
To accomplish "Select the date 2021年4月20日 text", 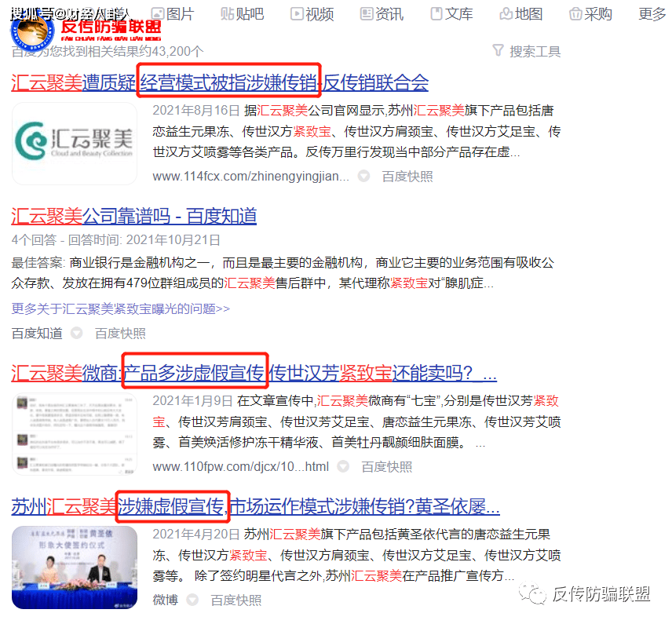I will [195, 534].
